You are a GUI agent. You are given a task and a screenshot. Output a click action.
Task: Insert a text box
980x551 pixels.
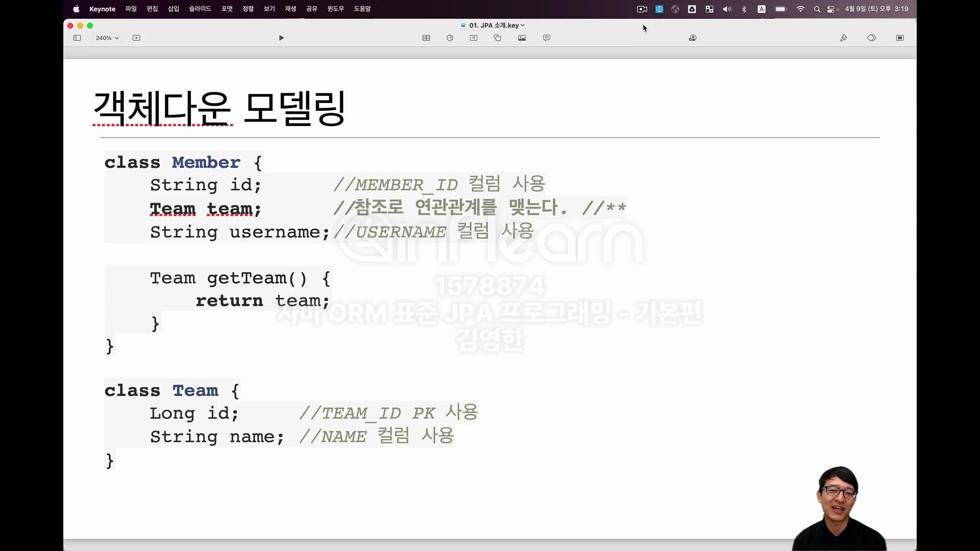pyautogui.click(x=474, y=38)
